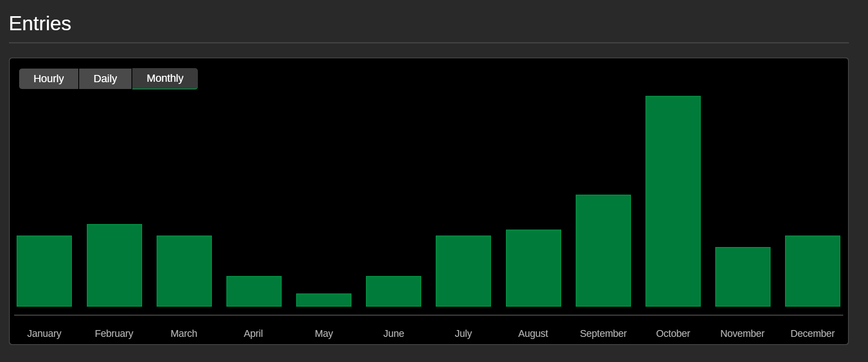
Task: Click the July entries bar
Action: [463, 271]
